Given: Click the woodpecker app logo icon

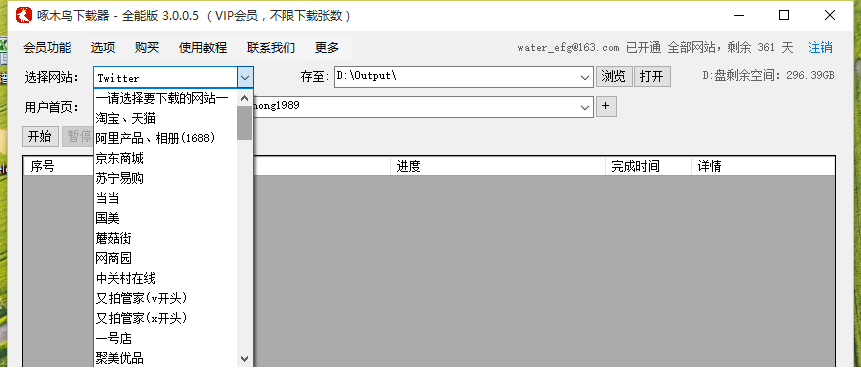Looking at the screenshot, I should point(23,15).
